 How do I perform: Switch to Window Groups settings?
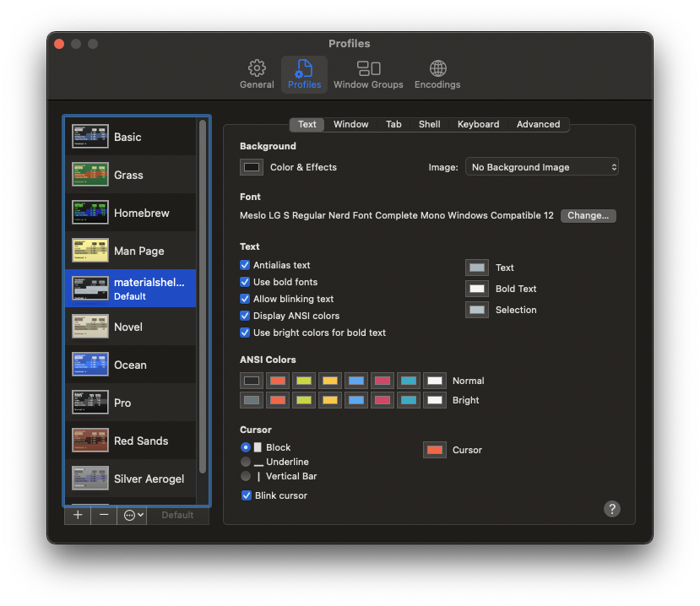click(368, 74)
